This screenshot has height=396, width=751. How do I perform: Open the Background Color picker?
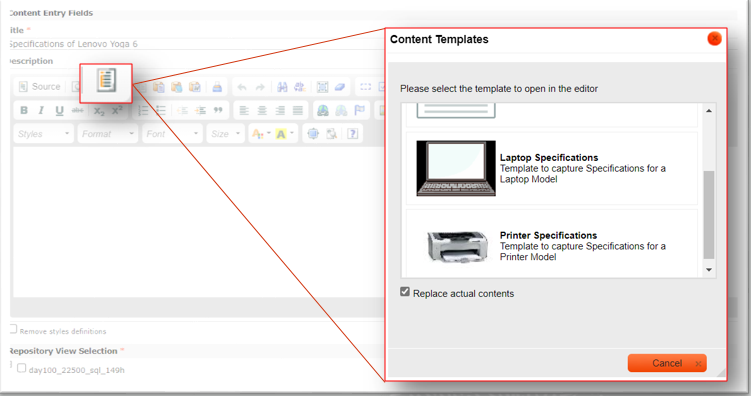coord(284,134)
